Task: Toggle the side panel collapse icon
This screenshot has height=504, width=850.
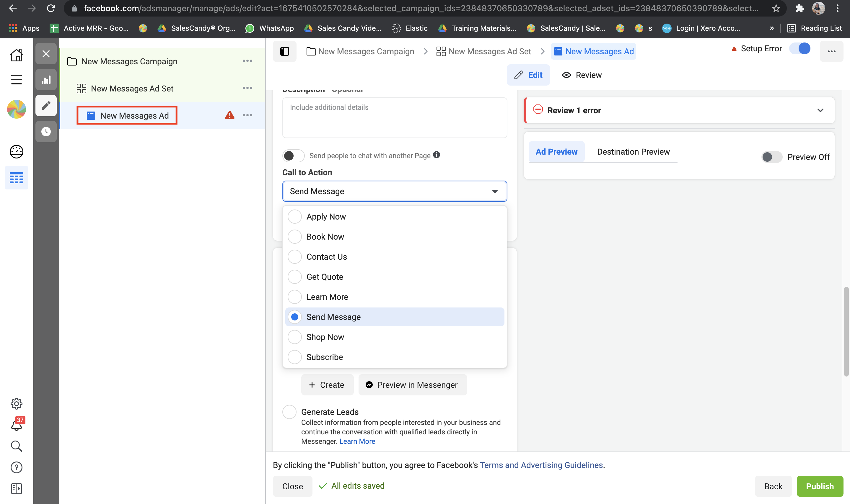Action: pos(284,51)
